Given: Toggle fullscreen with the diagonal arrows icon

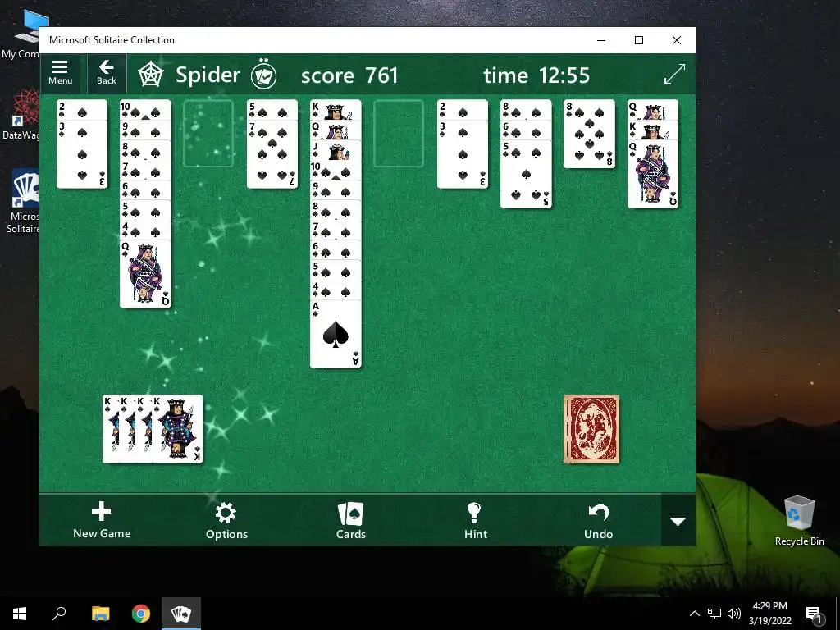Looking at the screenshot, I should [674, 74].
